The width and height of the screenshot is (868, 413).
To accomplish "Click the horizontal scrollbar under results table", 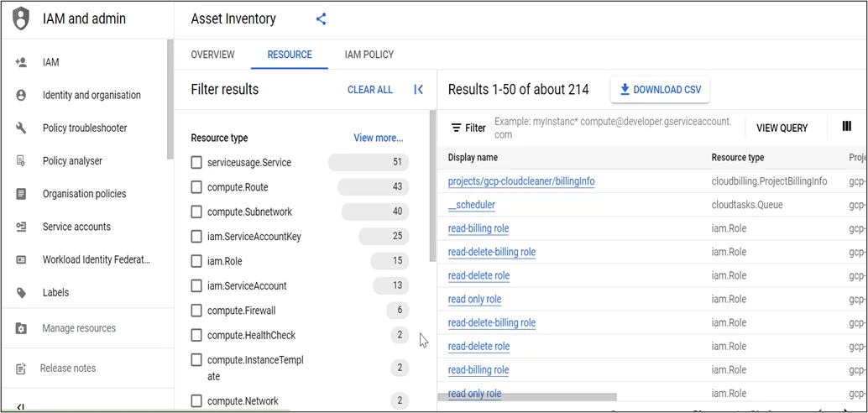I will (527, 397).
